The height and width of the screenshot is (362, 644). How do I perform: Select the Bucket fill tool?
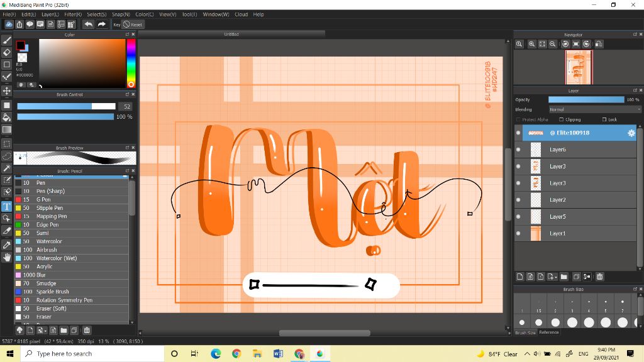pos(6,118)
